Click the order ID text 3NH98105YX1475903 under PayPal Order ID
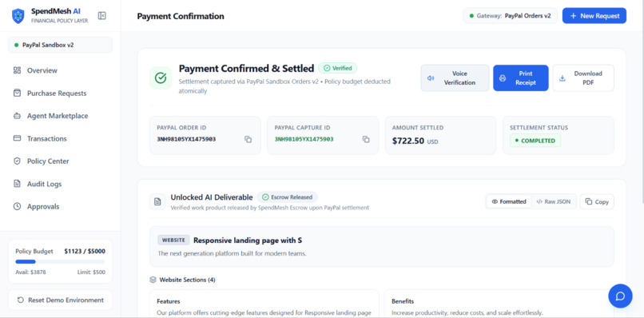Image resolution: width=644 pixels, height=318 pixels. click(186, 139)
